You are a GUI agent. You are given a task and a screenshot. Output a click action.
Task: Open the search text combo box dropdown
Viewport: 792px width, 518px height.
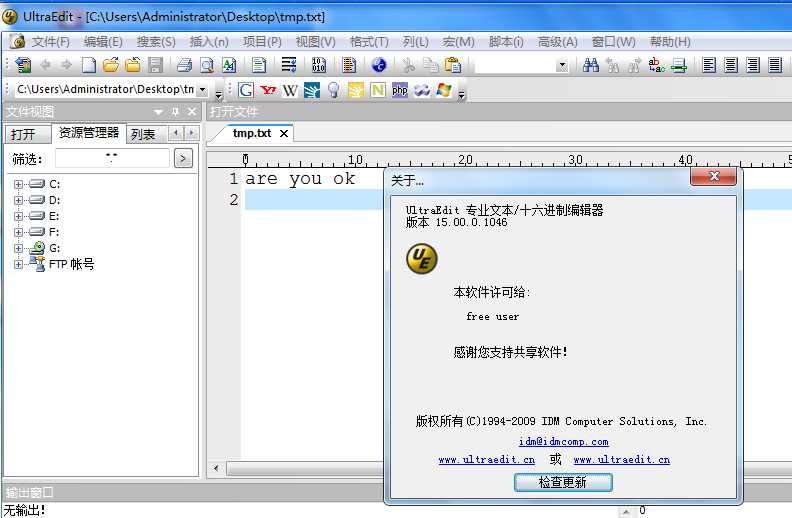click(562, 66)
